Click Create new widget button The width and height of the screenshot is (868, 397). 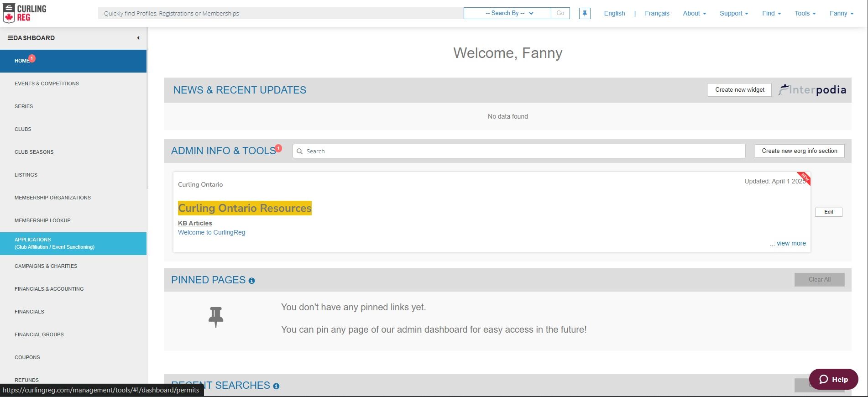coord(740,90)
